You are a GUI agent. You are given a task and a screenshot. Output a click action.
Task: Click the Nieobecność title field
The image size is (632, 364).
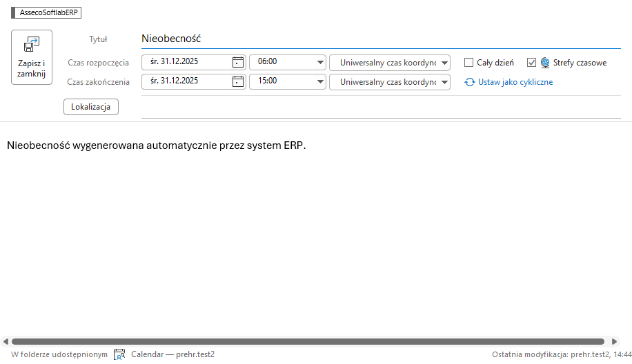point(381,39)
